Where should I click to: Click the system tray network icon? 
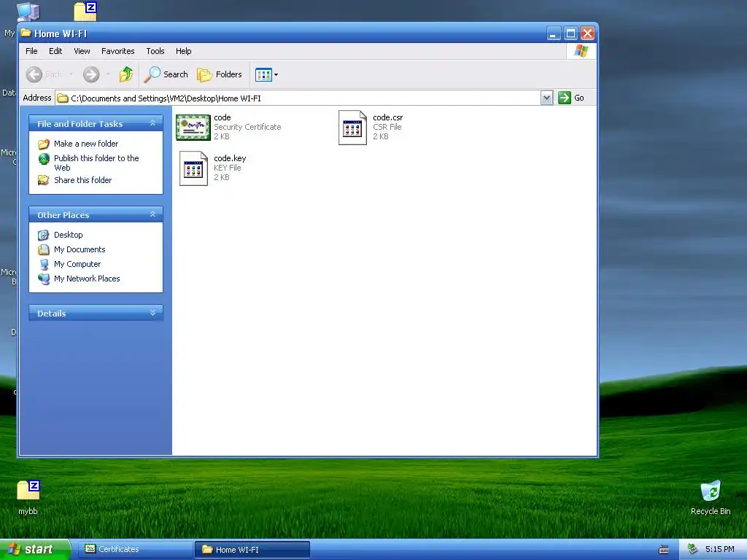[x=692, y=549]
